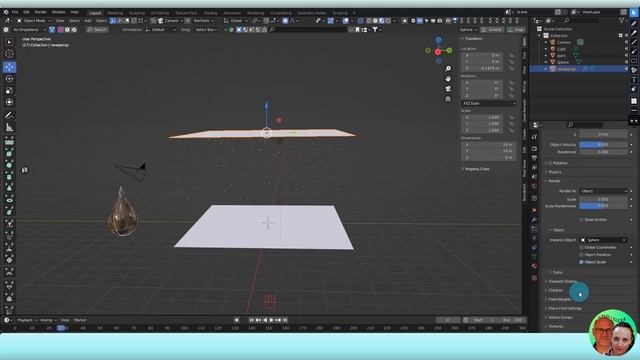Open the Options button in viewport header
This screenshot has height=360, width=640.
(467, 30)
